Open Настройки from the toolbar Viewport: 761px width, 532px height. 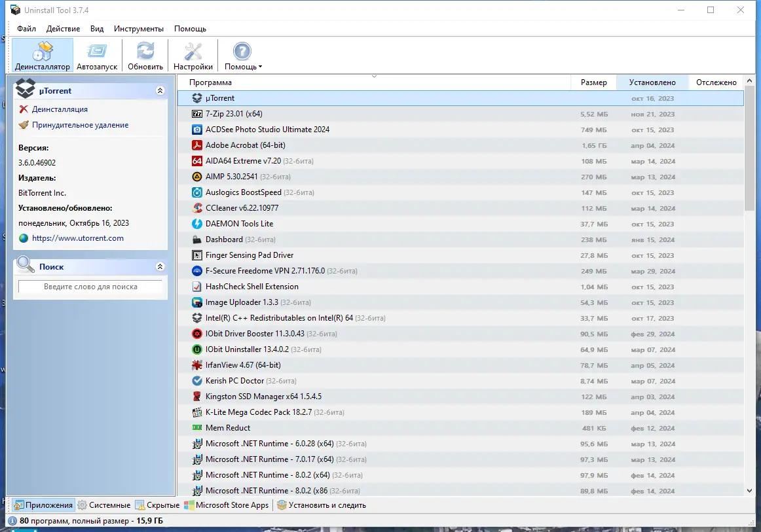[193, 54]
